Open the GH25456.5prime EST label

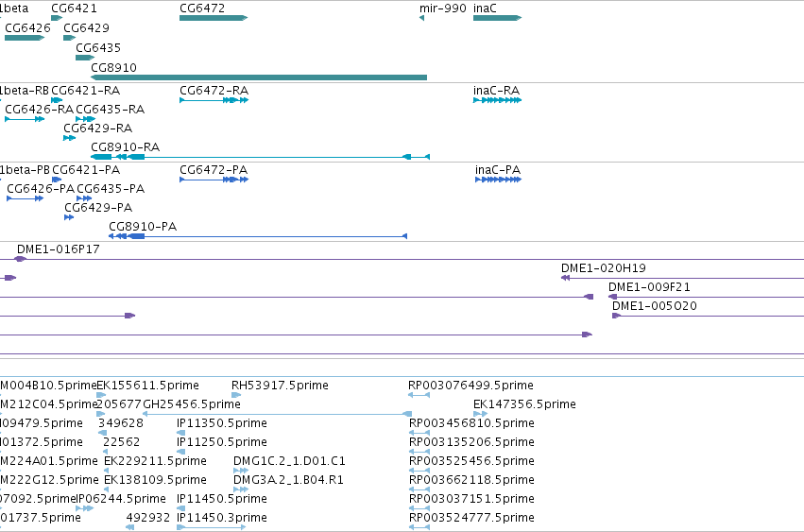click(192, 404)
